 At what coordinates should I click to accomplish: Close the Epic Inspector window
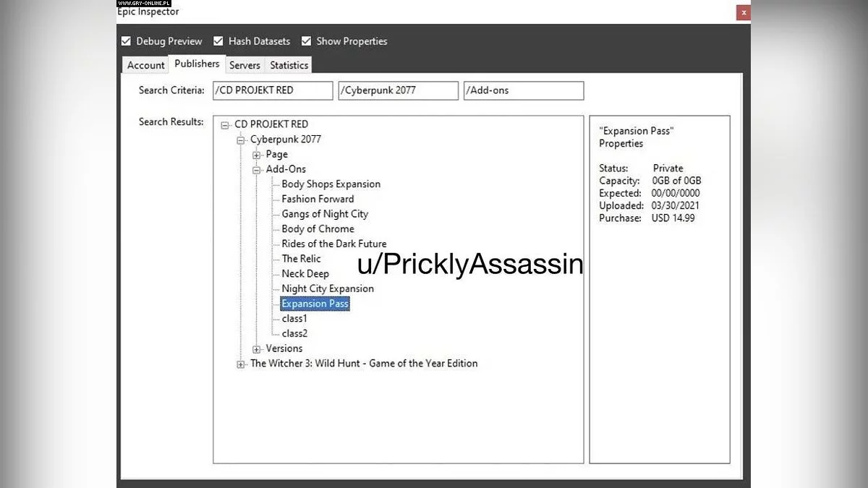(744, 12)
